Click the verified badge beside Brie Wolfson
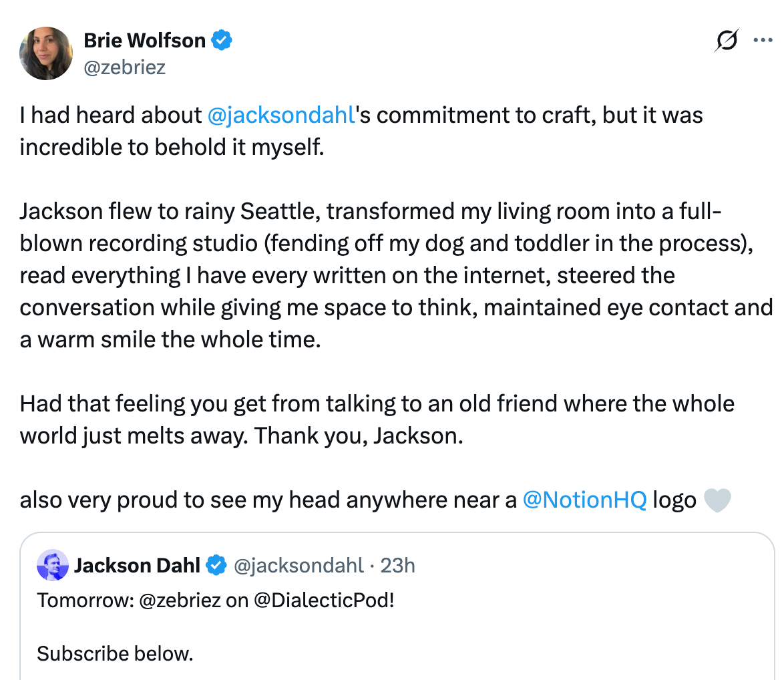The width and height of the screenshot is (784, 680). [222, 41]
